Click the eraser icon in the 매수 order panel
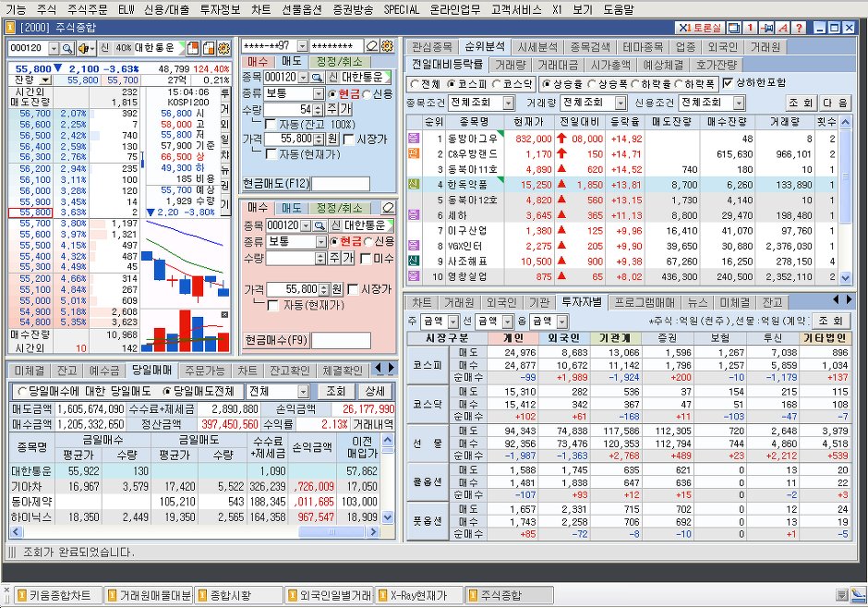Viewport: 868px width, 608px height. [x=388, y=208]
